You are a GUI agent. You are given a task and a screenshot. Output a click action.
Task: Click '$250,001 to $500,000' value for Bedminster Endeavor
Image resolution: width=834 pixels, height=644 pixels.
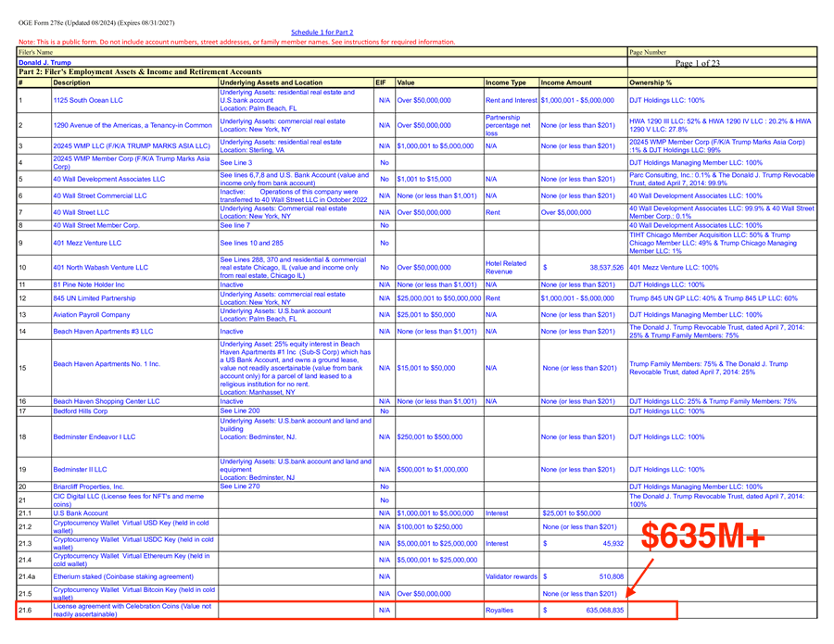pos(430,437)
